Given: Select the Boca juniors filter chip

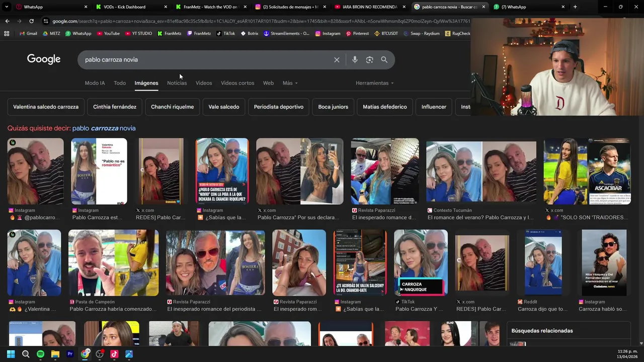Looking at the screenshot, I should [x=333, y=107].
